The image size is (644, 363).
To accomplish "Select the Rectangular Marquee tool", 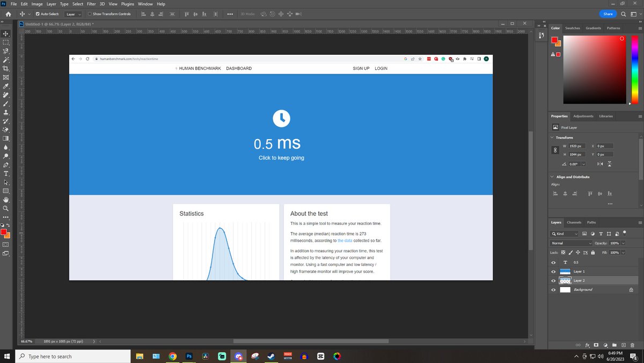I will [6, 42].
